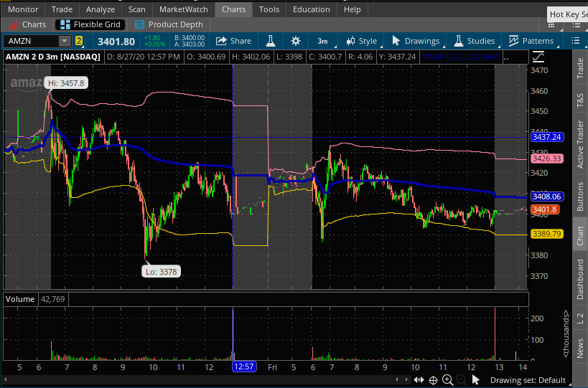
Task: Toggle the L2 sidebar panel
Action: pyautogui.click(x=580, y=318)
